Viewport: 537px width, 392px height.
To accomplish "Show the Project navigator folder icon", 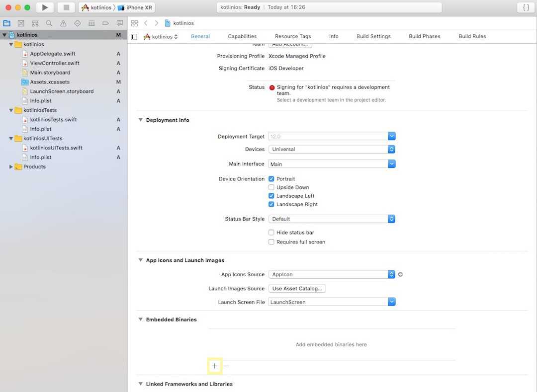I will tap(7, 23).
